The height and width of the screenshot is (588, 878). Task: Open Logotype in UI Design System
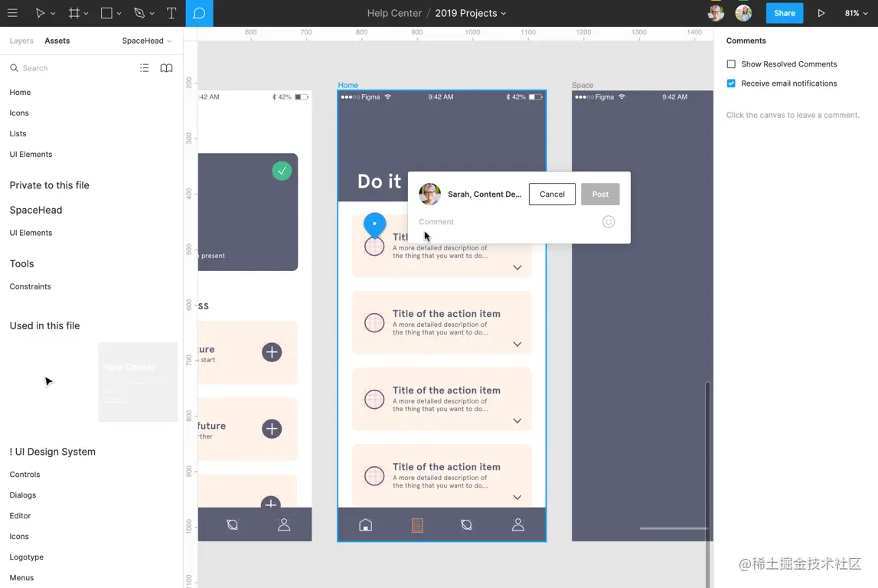coord(26,557)
